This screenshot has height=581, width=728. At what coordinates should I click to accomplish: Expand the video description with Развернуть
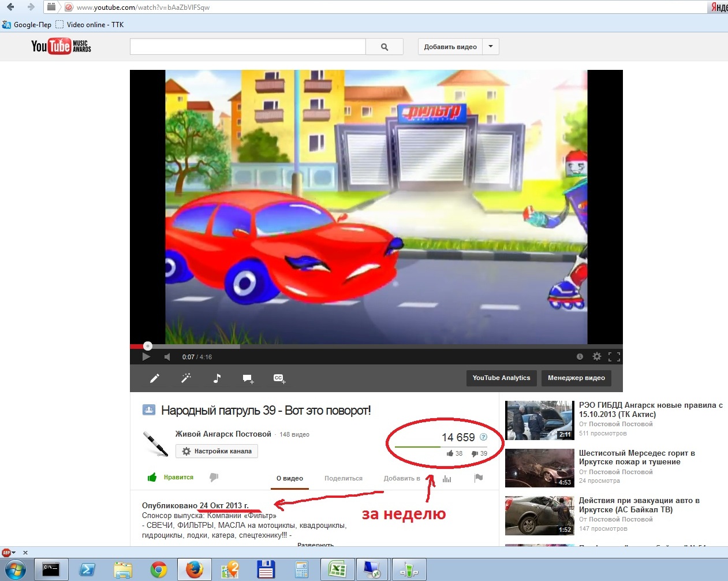(x=315, y=545)
